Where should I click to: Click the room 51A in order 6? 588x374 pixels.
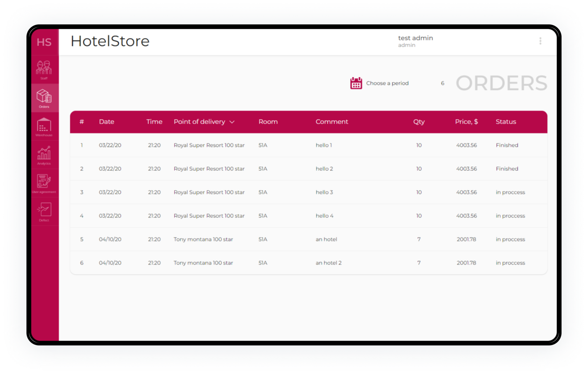pos(263,263)
